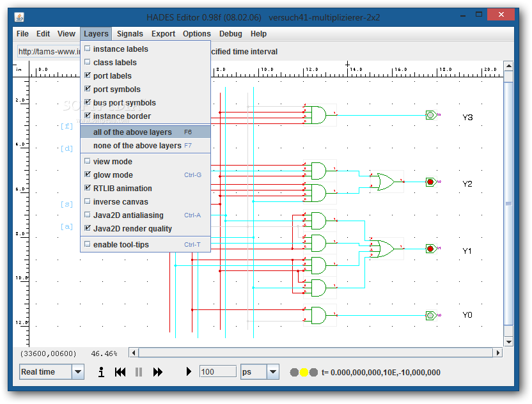532x404 pixels.
Task: Uncheck instance border layer
Action: [x=145, y=116]
